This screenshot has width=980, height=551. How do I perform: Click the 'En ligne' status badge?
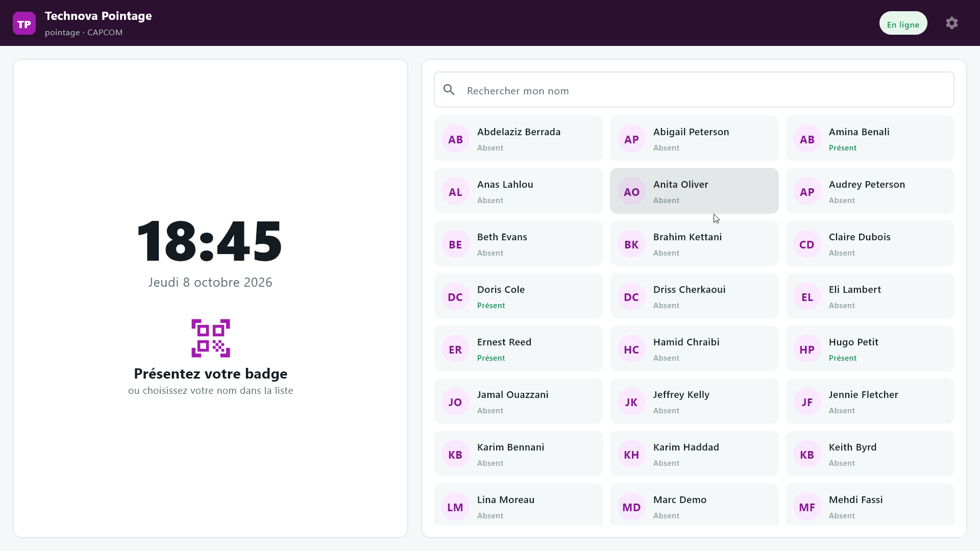pyautogui.click(x=903, y=23)
